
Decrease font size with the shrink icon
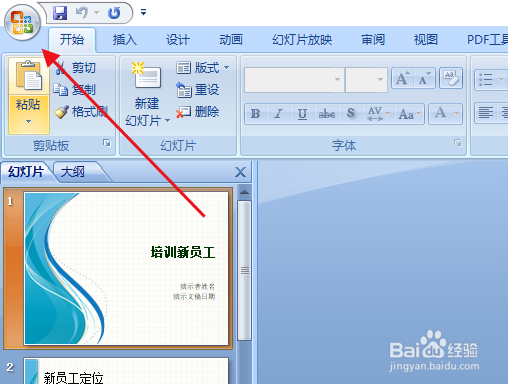point(424,79)
